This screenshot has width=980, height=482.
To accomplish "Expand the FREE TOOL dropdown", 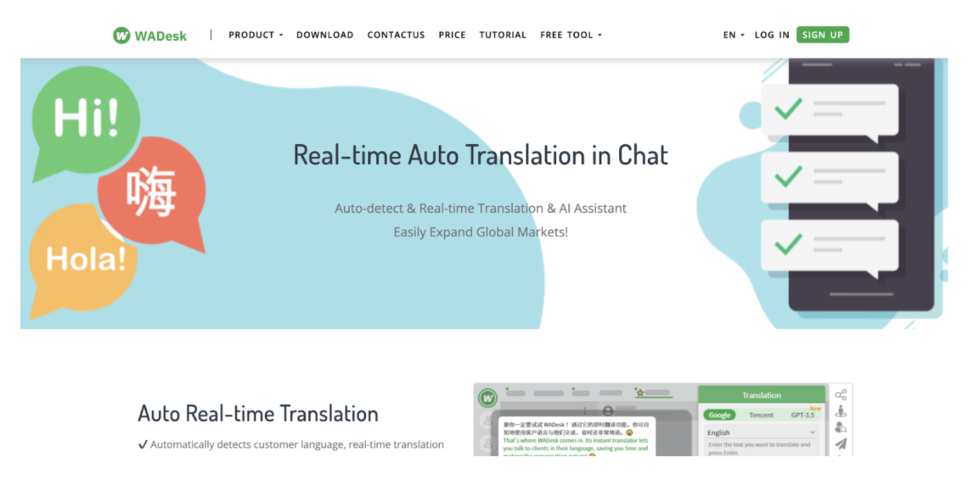I will pos(571,35).
